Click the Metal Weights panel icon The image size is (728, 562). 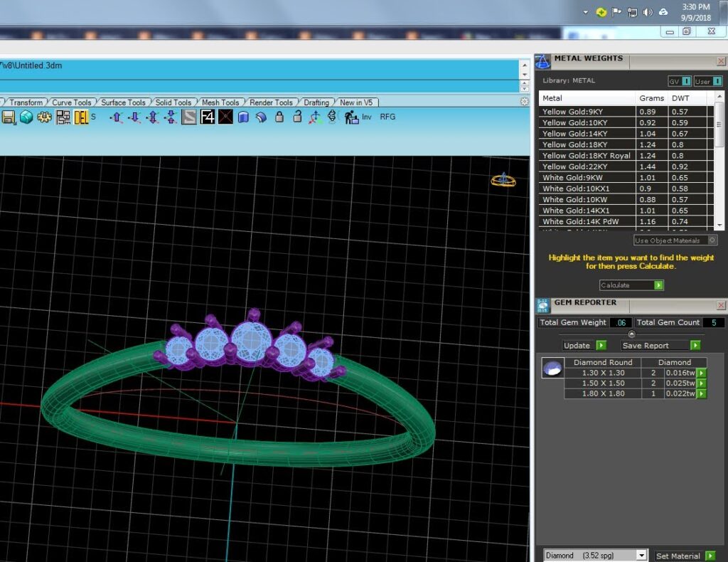point(542,61)
